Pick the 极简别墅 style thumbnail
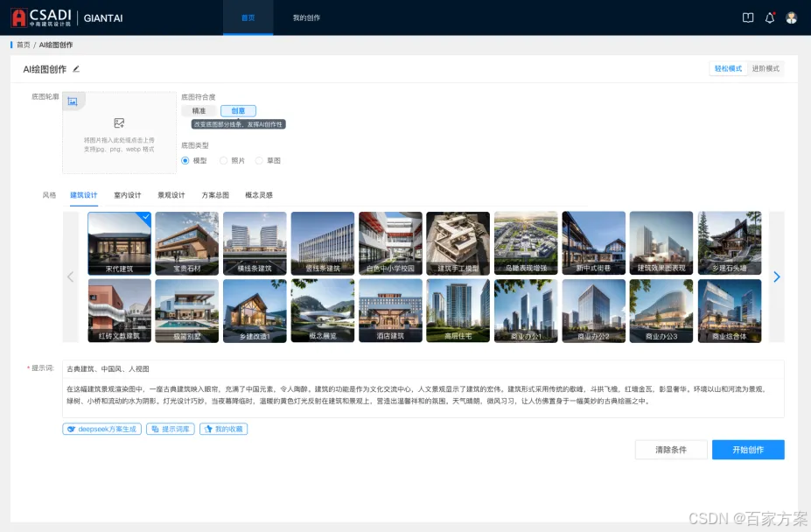Image resolution: width=811 pixels, height=532 pixels. [186, 311]
